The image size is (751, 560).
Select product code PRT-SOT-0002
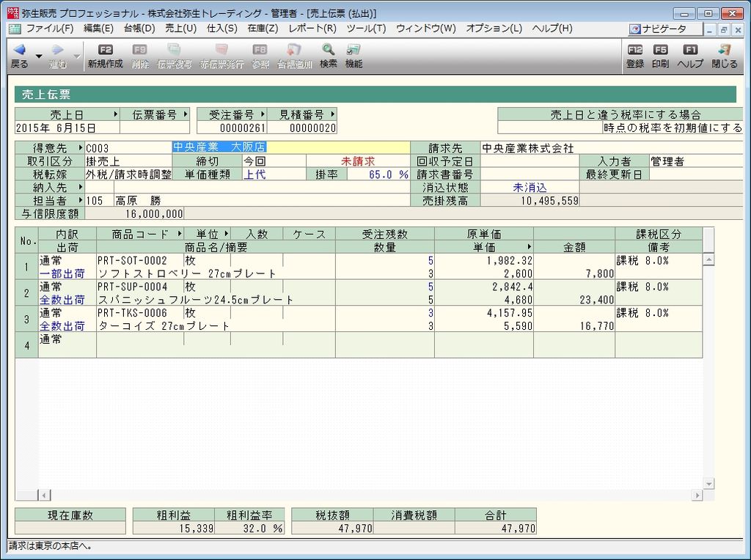click(132, 261)
